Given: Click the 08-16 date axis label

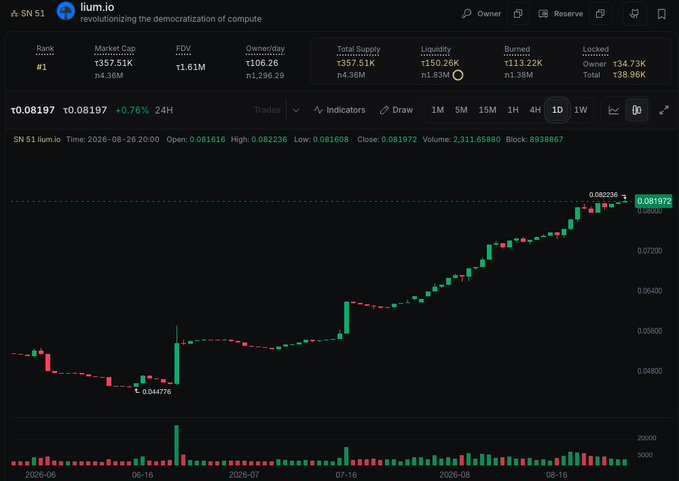Looking at the screenshot, I should point(556,475).
